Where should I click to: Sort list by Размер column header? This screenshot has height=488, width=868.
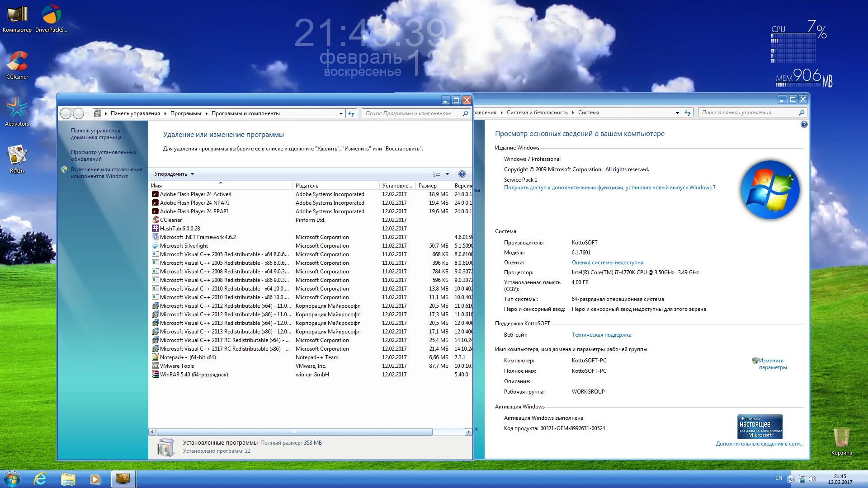428,186
